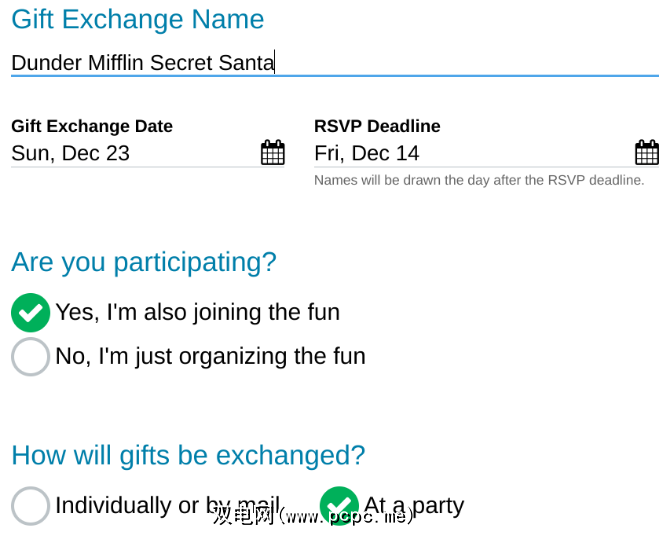
Task: Click the green checkmark beside At a party
Action: [339, 506]
